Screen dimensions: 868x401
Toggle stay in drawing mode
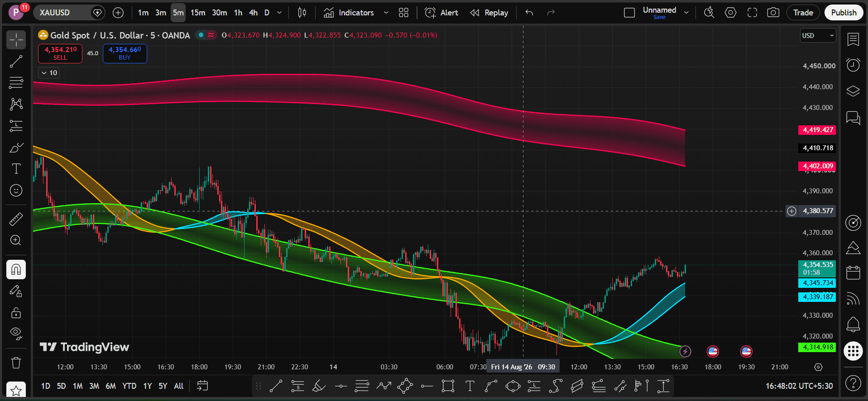pyautogui.click(x=16, y=291)
